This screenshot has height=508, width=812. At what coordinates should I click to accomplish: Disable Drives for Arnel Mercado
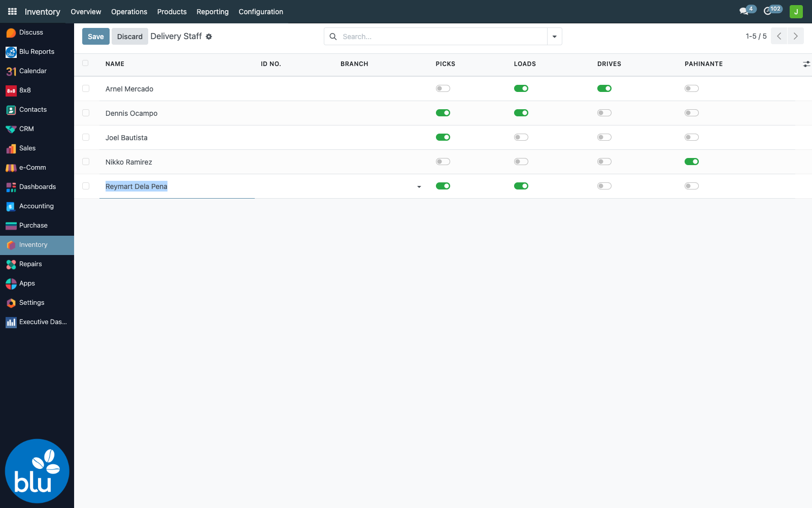pos(604,88)
